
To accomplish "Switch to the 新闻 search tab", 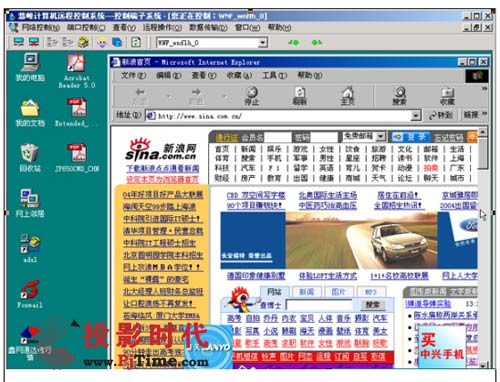I will click(306, 292).
